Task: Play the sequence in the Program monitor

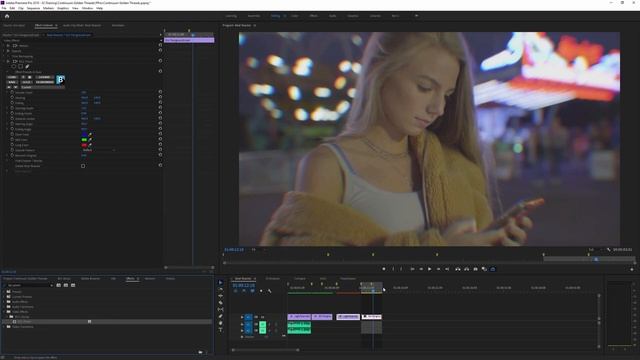Action: tap(429, 269)
